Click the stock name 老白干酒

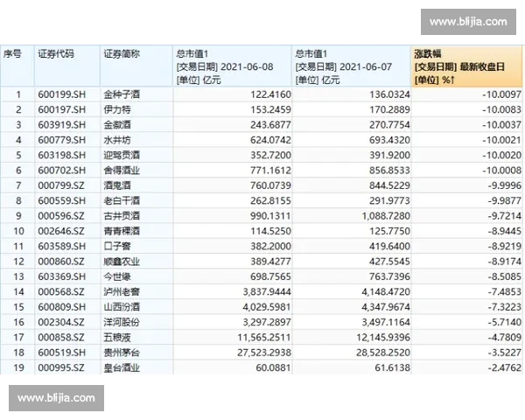[122, 200]
